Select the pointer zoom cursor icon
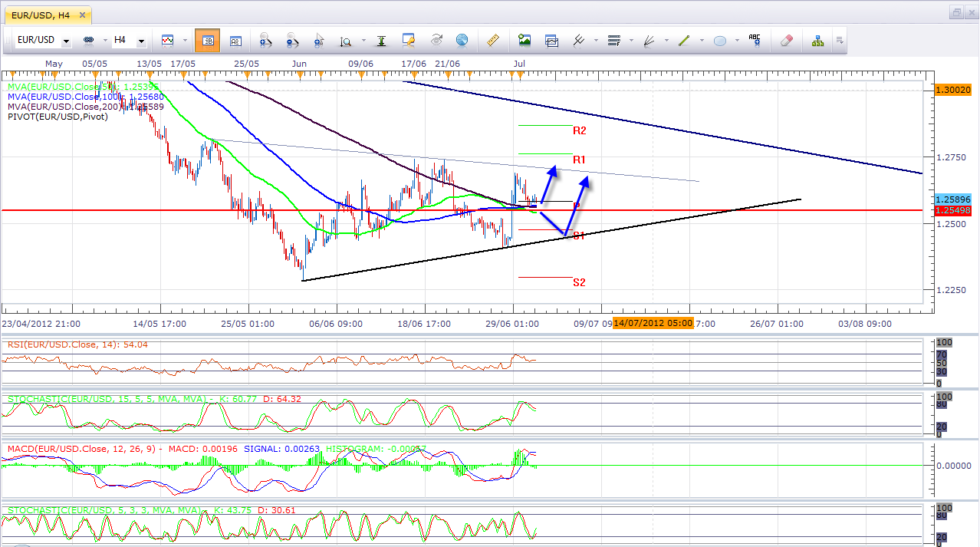980x547 pixels. click(319, 40)
